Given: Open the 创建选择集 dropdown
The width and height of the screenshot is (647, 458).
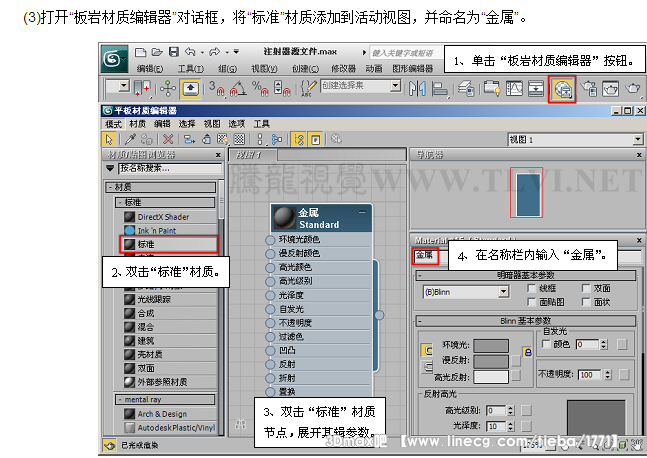Looking at the screenshot, I should pos(395,86).
